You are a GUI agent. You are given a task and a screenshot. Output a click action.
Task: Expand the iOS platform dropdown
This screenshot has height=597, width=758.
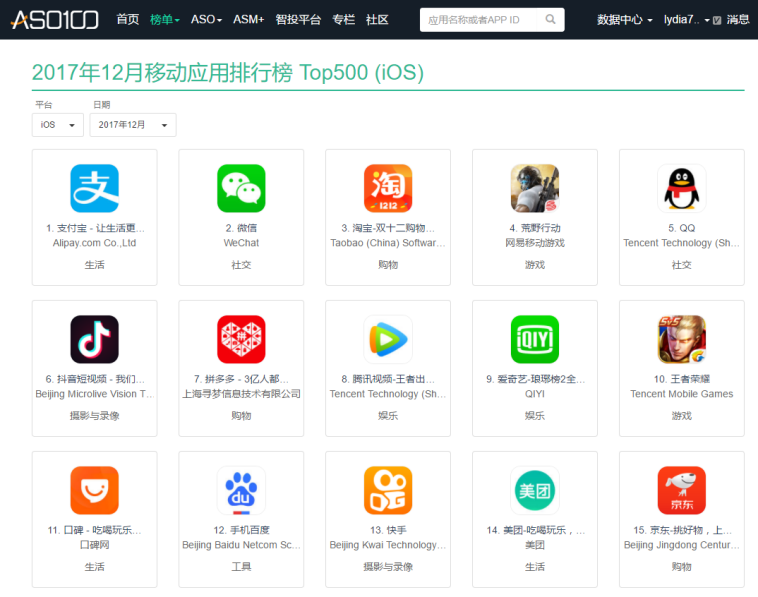click(x=59, y=125)
